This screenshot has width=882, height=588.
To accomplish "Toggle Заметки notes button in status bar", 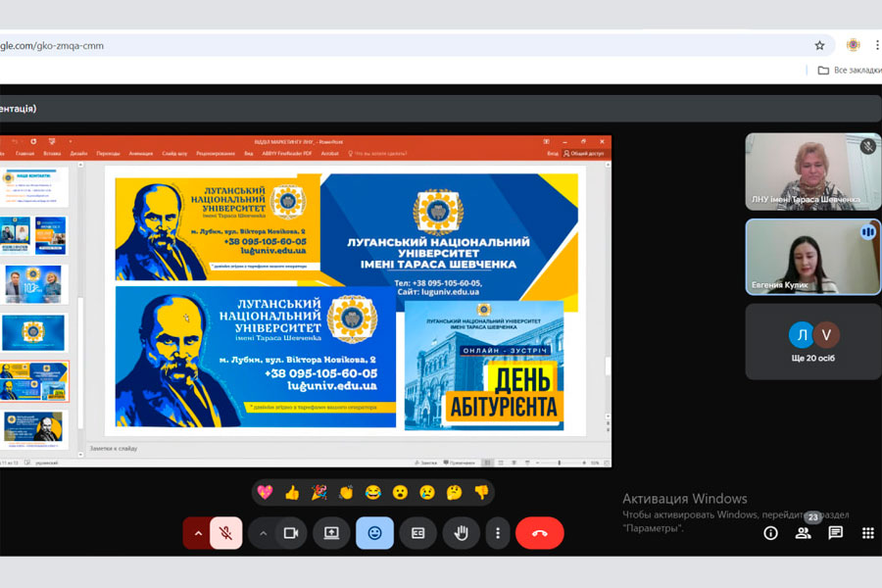I will tap(426, 463).
